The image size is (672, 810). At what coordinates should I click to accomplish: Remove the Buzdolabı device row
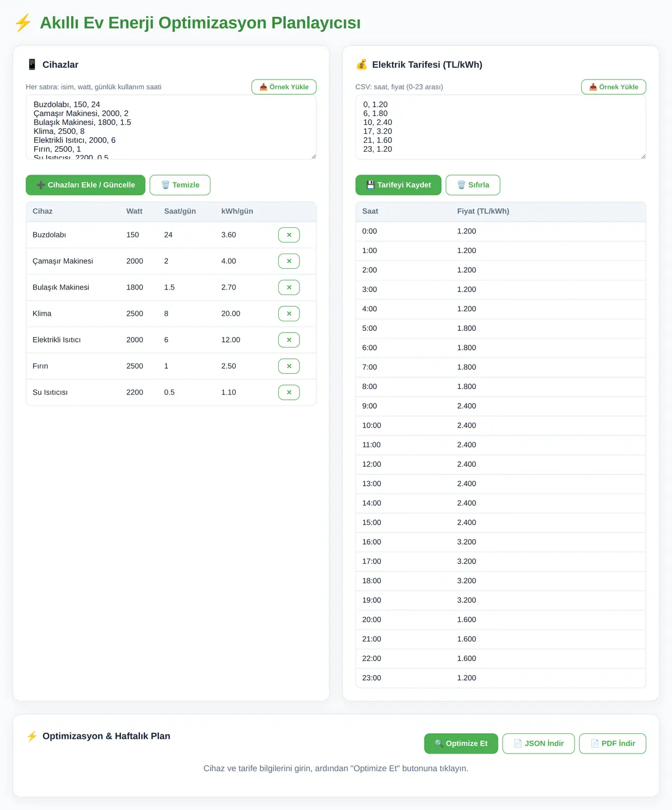click(x=289, y=235)
